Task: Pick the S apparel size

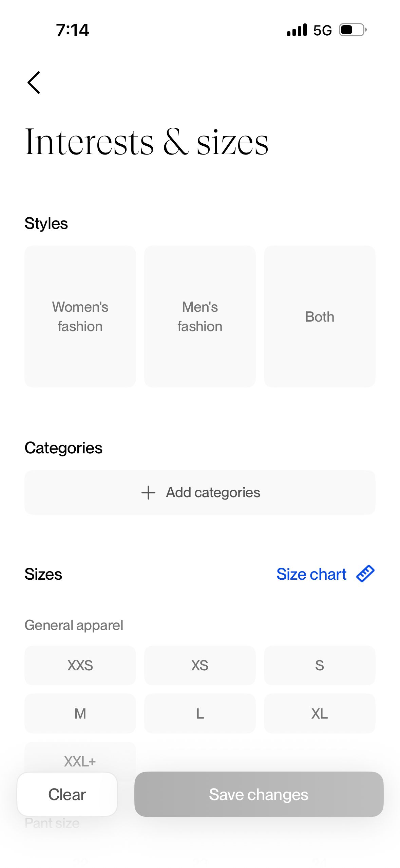Action: point(320,665)
